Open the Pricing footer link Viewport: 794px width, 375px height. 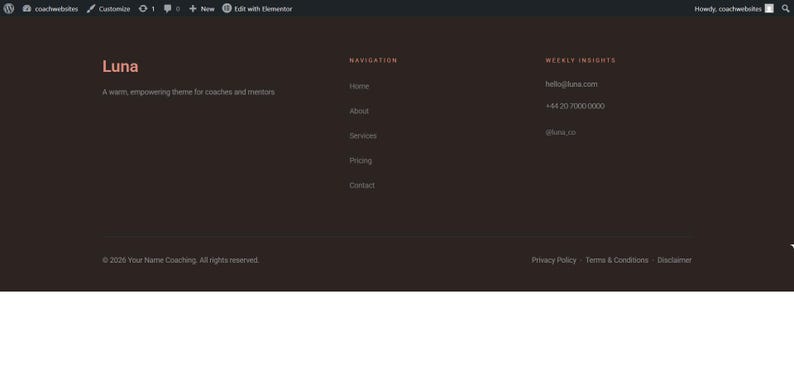click(x=361, y=160)
